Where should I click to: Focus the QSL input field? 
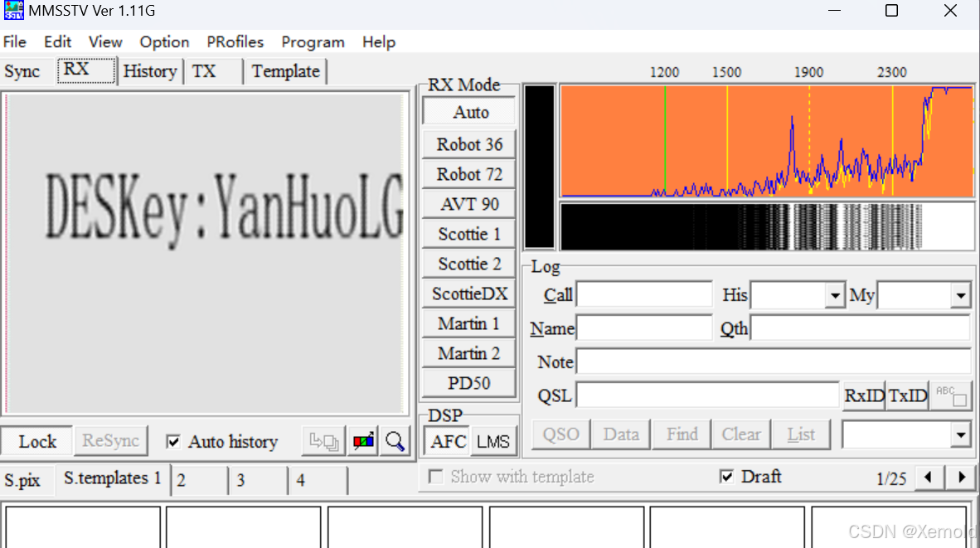pyautogui.click(x=707, y=395)
